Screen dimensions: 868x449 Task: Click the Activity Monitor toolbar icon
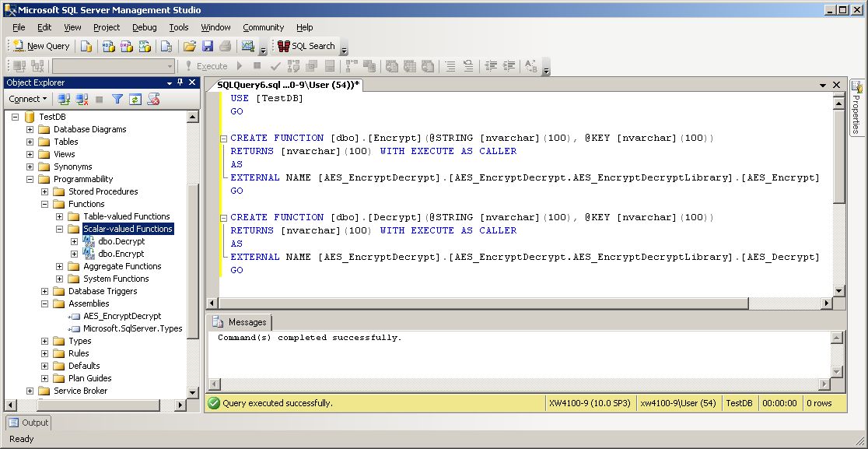(248, 46)
